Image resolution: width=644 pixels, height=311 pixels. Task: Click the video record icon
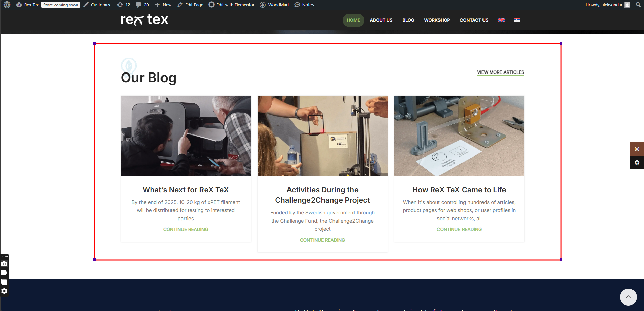pyautogui.click(x=4, y=273)
